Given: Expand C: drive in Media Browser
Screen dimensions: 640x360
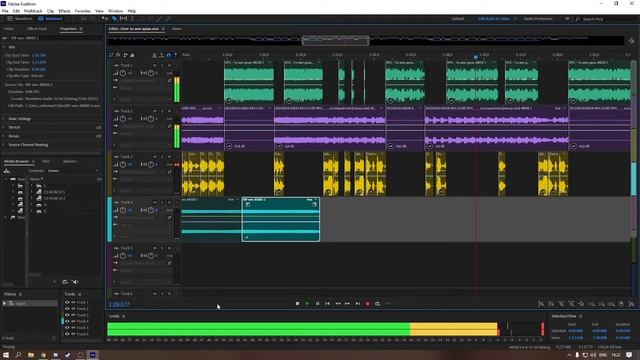Looking at the screenshot, I should 32,186.
